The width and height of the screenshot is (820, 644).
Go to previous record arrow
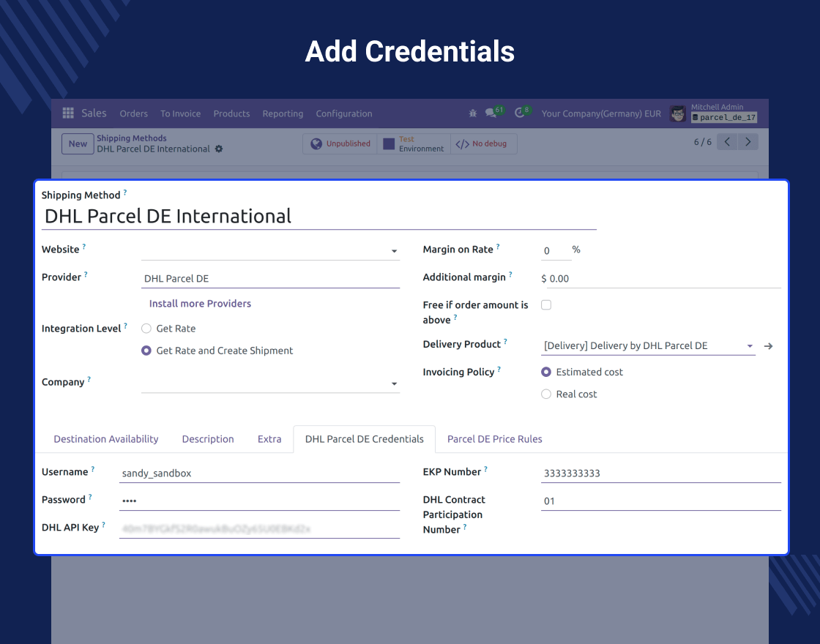coord(727,142)
